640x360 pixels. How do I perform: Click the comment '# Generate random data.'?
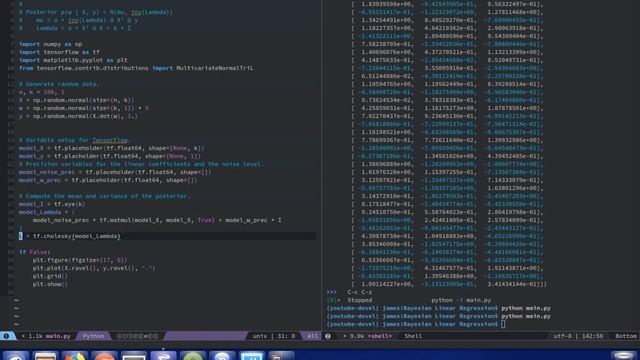point(58,84)
